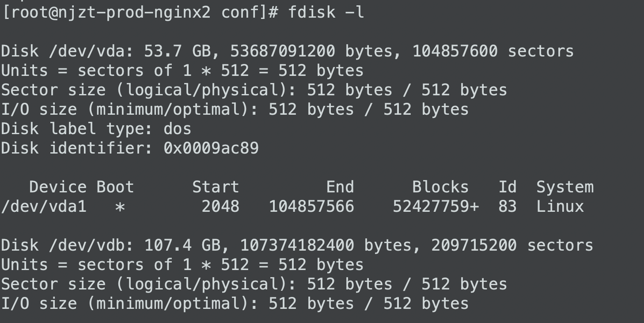This screenshot has height=323, width=644.
Task: Click the 52427759+ blocks value
Action: click(436, 207)
